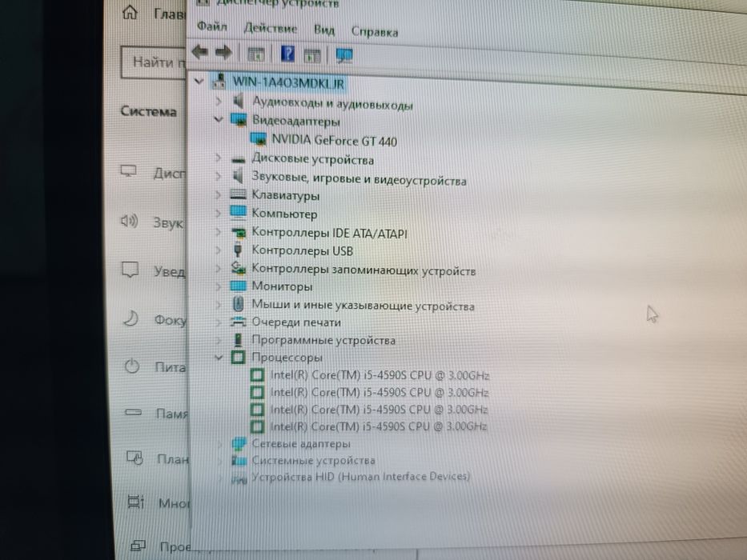Click the tablet icon beside Планшет in Settings
747x560 pixels.
(135, 458)
